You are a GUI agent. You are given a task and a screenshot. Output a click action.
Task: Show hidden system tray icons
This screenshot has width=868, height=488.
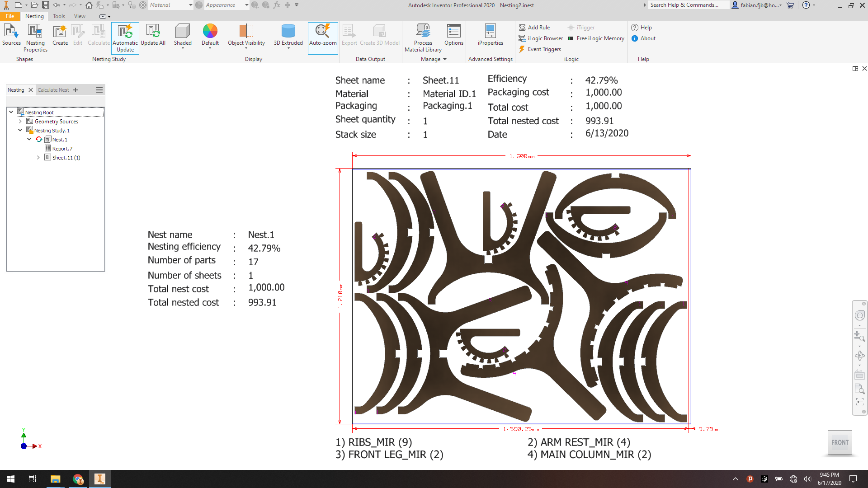(736, 479)
